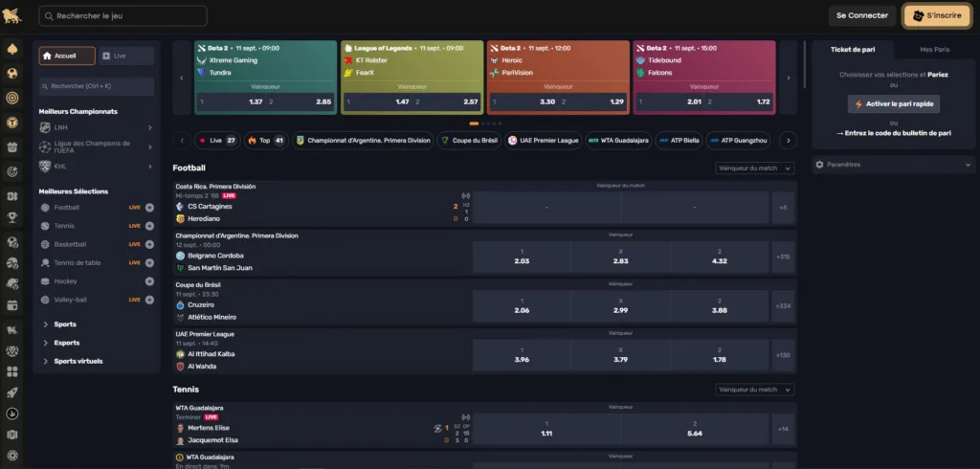
Task: Click the circled down-arrow sidebar icon
Action: click(11, 413)
